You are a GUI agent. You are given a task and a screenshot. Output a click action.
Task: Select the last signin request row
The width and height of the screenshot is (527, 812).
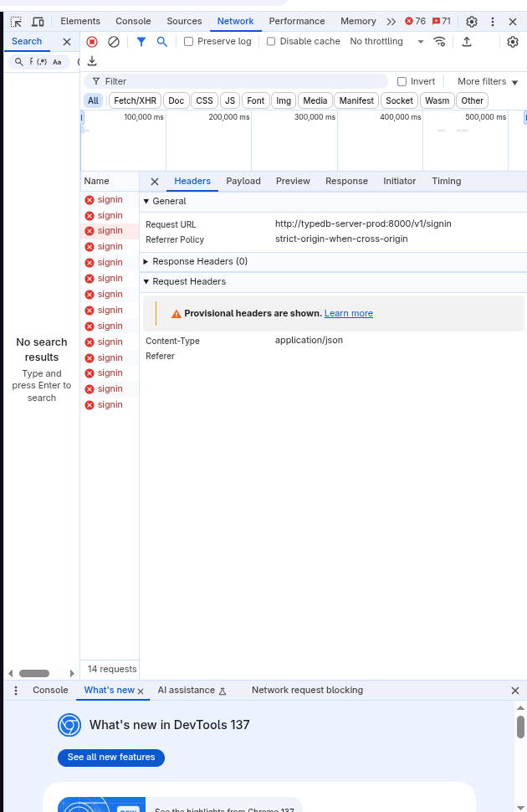[x=110, y=405]
